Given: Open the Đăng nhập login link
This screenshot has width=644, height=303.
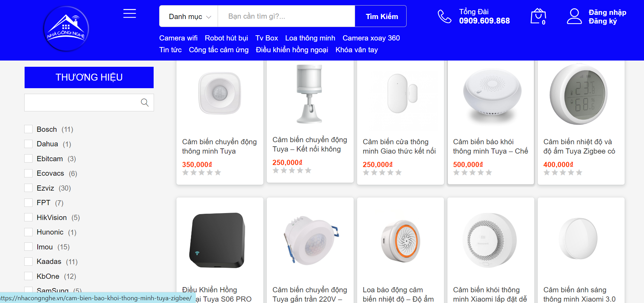Looking at the screenshot, I should tap(607, 12).
